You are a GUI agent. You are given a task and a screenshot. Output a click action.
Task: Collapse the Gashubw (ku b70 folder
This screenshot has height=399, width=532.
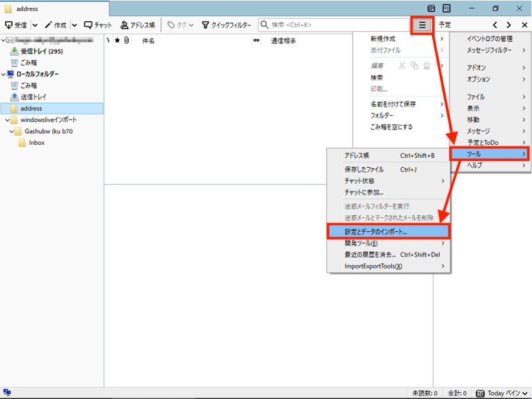(12, 131)
